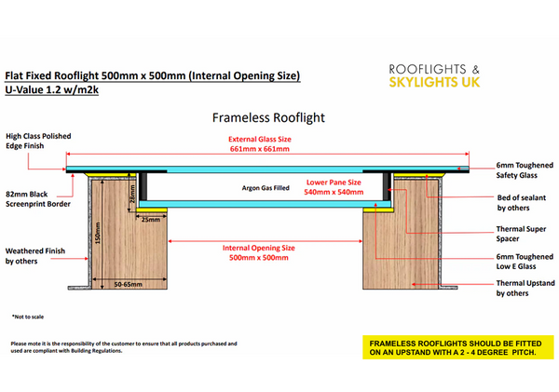559x392 pixels.
Task: Click the 'Thermal Upstand by others' label
Action: click(525, 289)
